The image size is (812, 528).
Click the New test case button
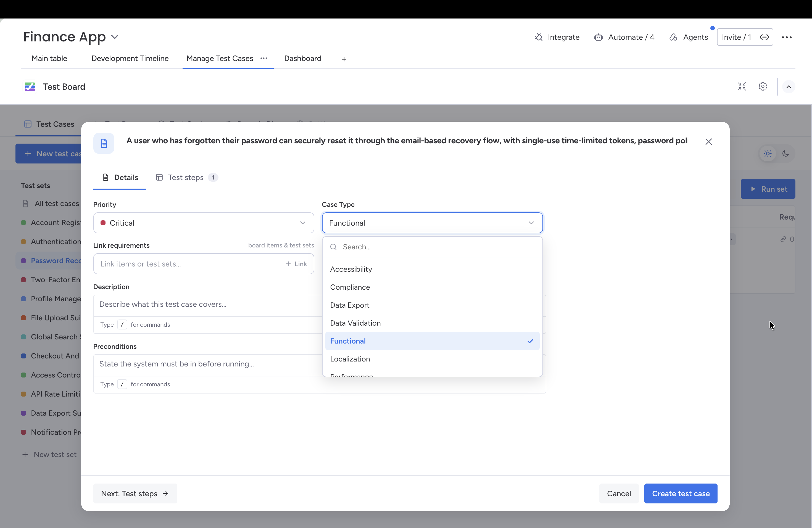pyautogui.click(x=48, y=154)
